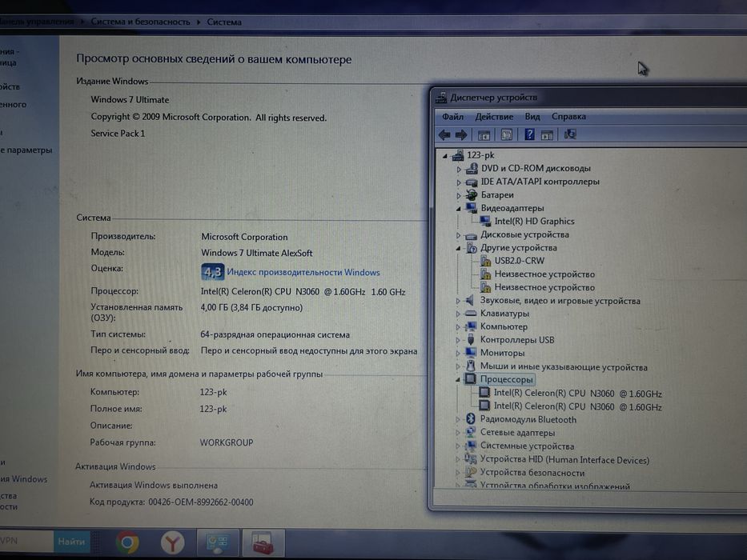Select the USB2.0-CRW warning device icon

coord(485,261)
